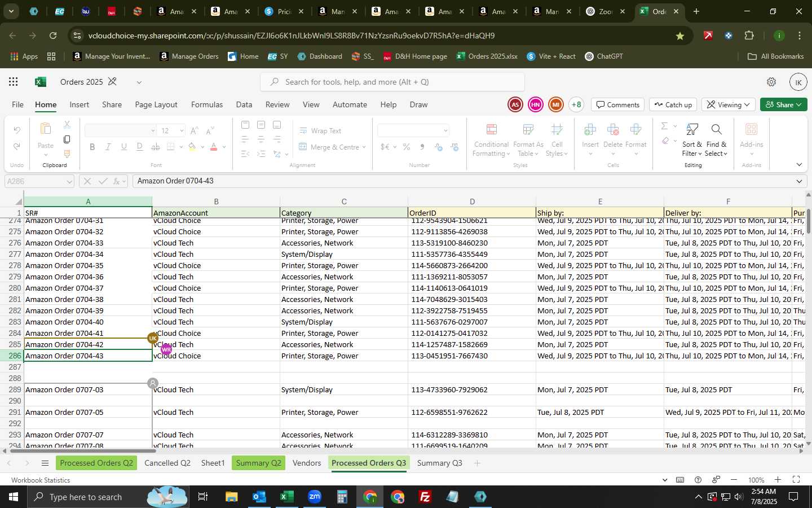Screen dimensions: 812x508
Task: Expand the font name dropdown
Action: coord(152,131)
